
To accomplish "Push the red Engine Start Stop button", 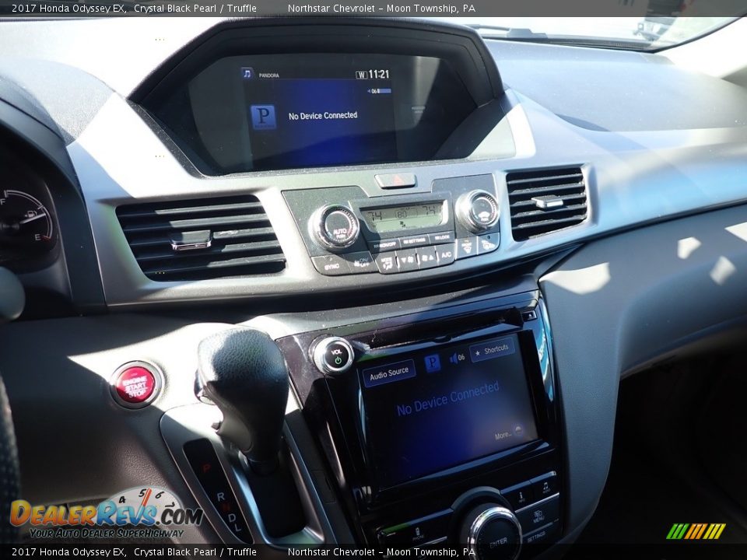I will [136, 383].
